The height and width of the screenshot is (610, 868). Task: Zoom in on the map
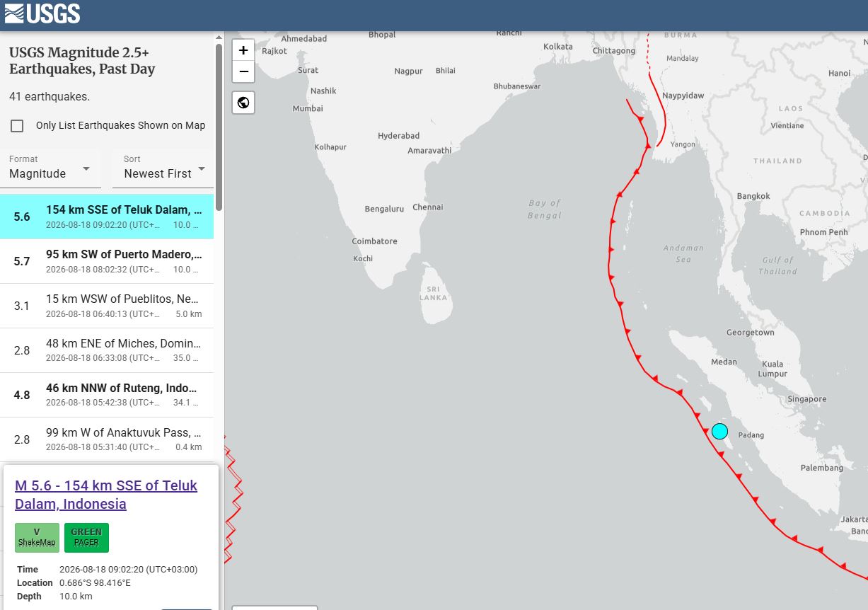(x=243, y=50)
